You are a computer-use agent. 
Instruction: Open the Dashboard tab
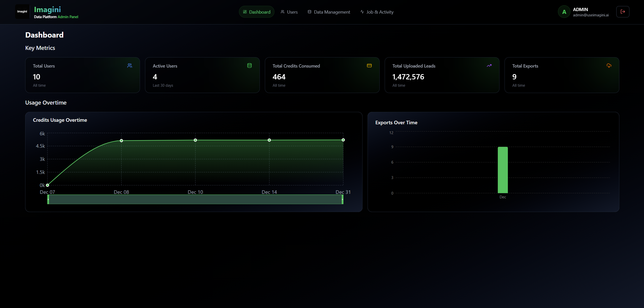tap(257, 12)
